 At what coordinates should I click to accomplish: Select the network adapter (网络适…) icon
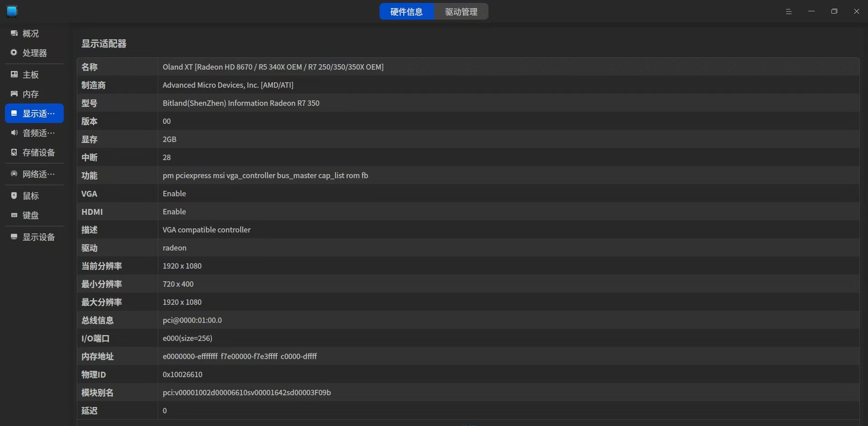(14, 174)
